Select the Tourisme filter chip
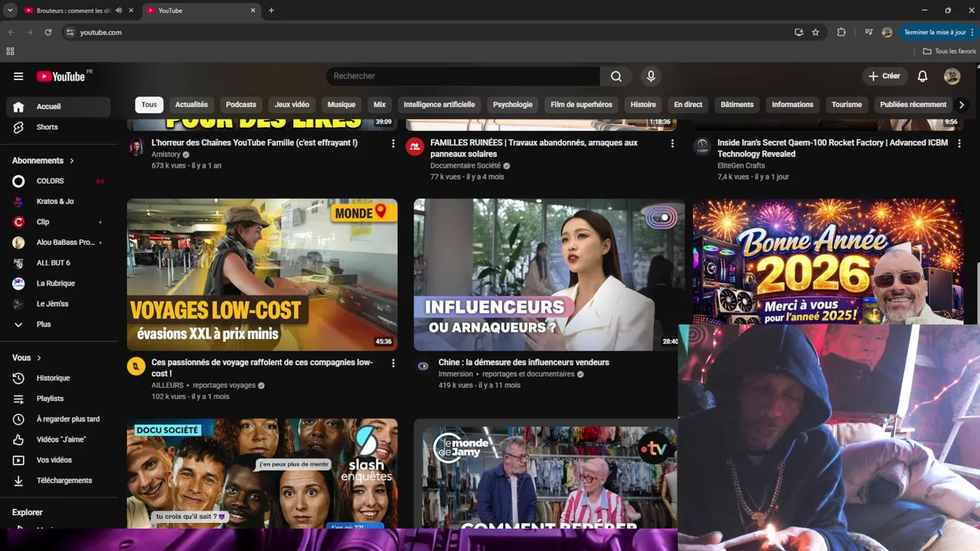 pos(847,105)
